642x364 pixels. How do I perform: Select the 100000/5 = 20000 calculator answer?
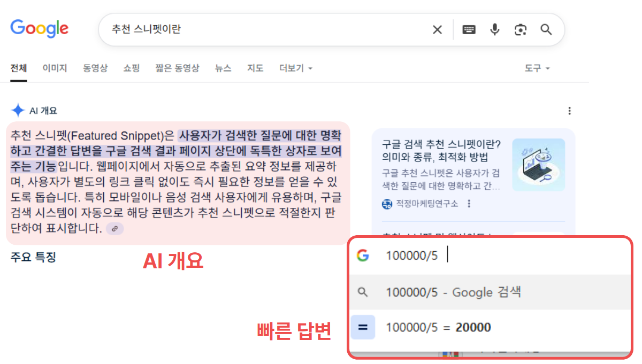point(490,327)
